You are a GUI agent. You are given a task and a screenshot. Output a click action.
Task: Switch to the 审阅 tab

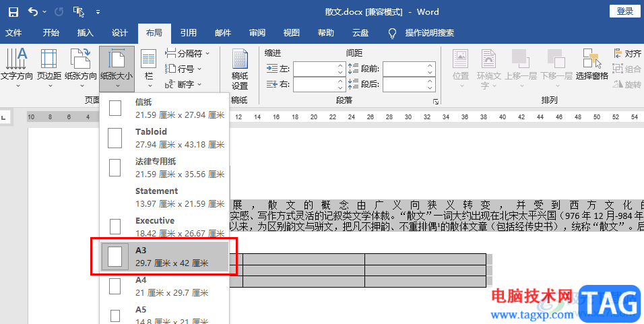pyautogui.click(x=257, y=33)
